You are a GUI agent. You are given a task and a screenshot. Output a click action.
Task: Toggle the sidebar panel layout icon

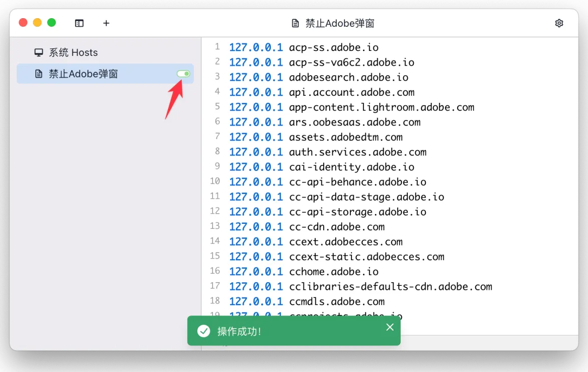(x=79, y=23)
